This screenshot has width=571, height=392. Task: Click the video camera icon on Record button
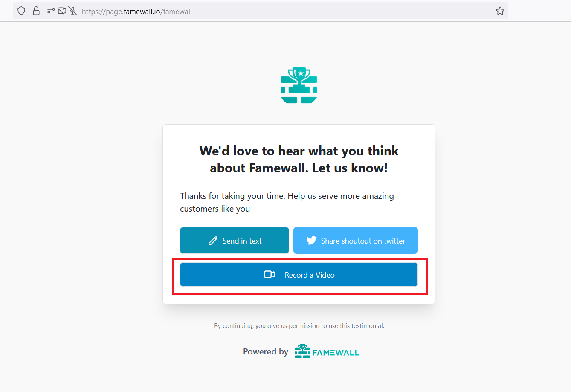(270, 274)
